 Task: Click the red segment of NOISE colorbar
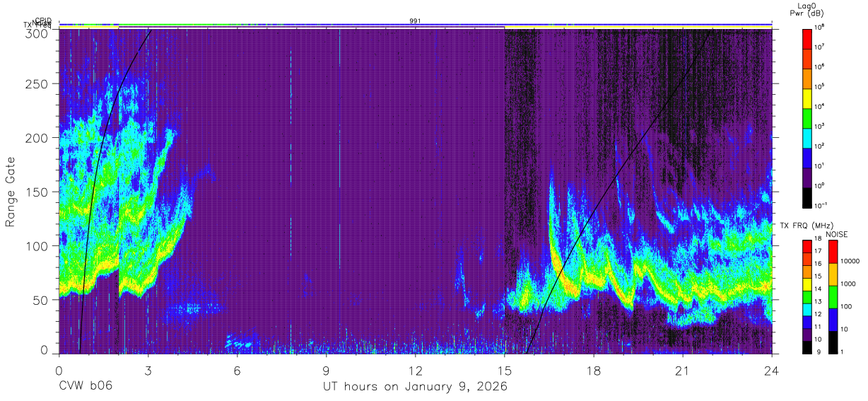tap(833, 251)
